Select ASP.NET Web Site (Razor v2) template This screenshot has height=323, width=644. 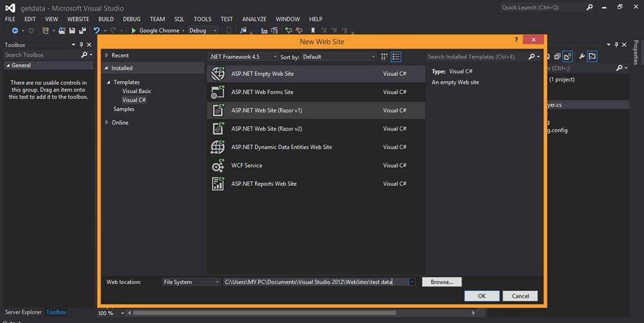click(x=316, y=128)
